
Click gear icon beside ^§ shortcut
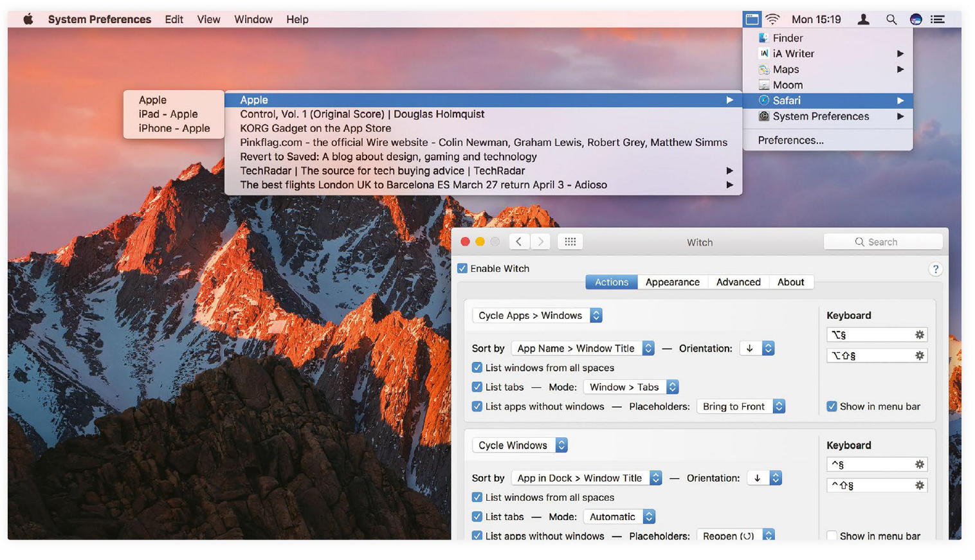pos(920,464)
